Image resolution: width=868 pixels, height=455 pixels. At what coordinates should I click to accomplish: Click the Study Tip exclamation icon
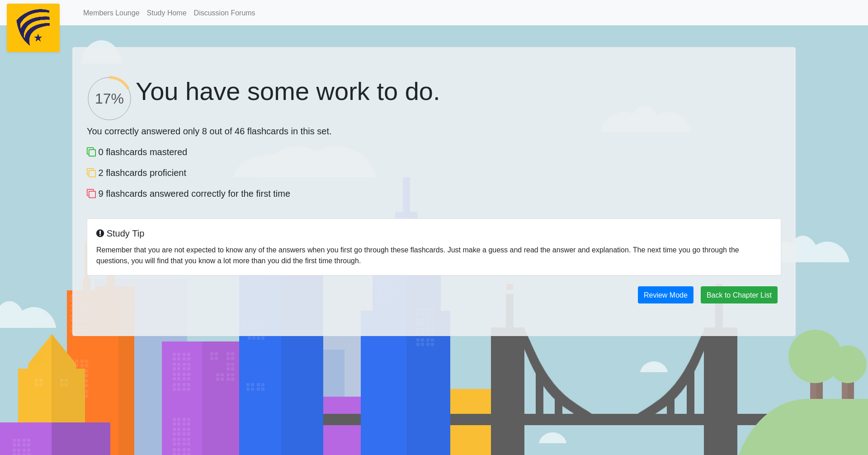[x=100, y=233]
